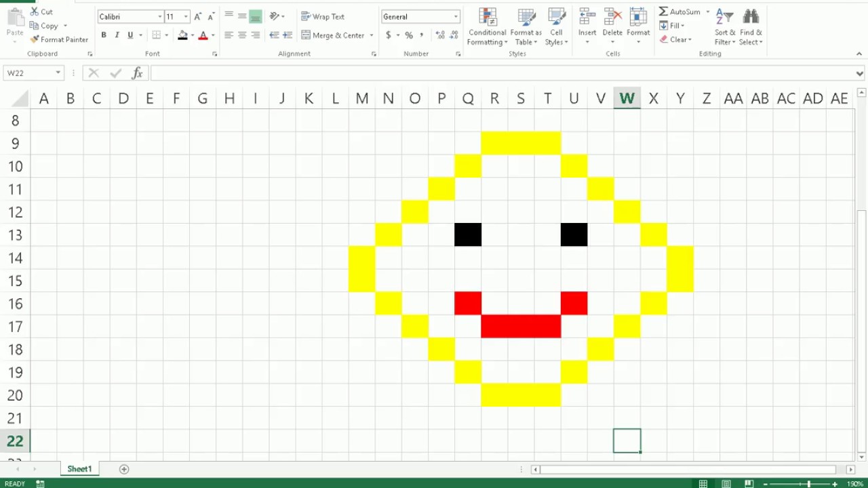Click the Format Painter brush icon
The width and height of the screenshot is (868, 488).
[x=35, y=39]
